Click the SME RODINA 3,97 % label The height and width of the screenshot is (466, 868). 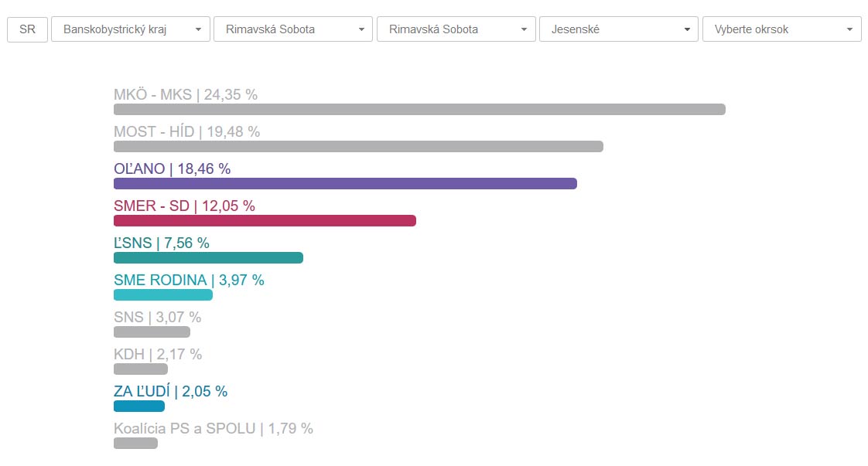click(189, 280)
